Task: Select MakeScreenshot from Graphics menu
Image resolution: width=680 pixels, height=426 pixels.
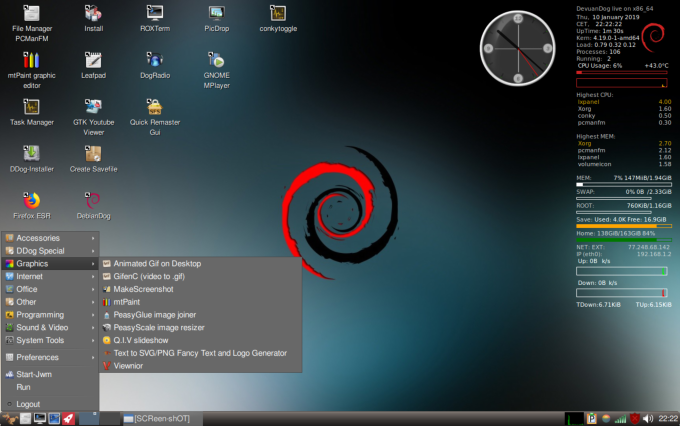Action: pyautogui.click(x=201, y=289)
